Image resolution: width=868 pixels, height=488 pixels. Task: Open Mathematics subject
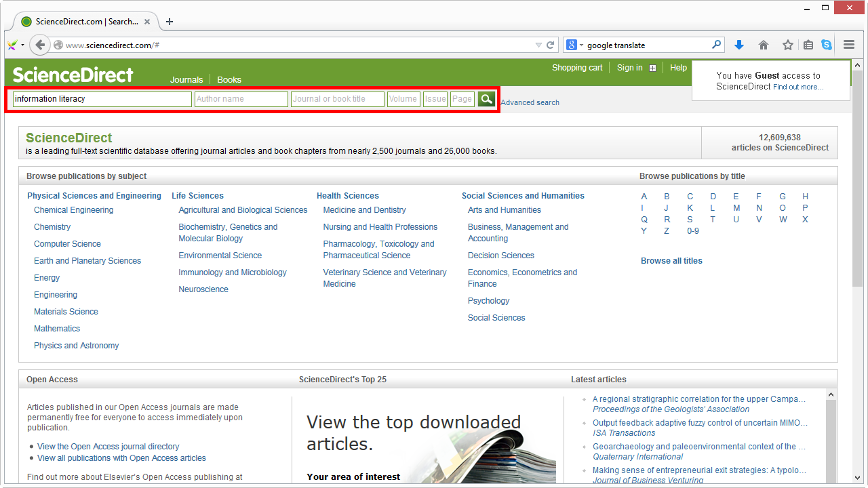pos(57,329)
